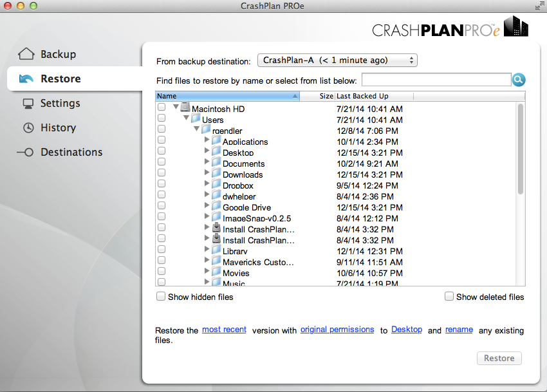Click the 'rename' existing files link

coord(459,330)
